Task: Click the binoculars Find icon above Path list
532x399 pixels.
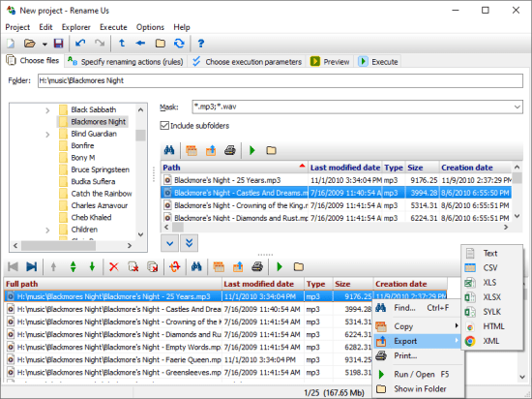Action: [x=169, y=150]
